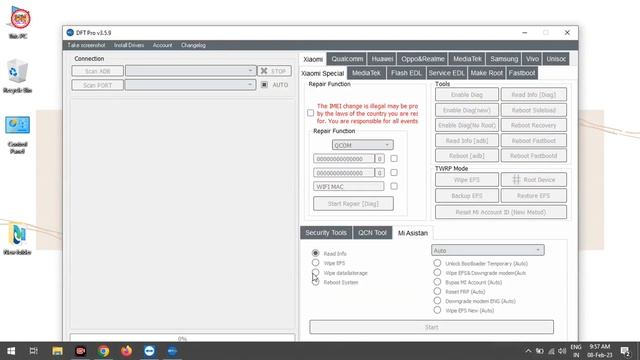The image size is (640, 360).
Task: Click the STOP button with X icon
Action: (x=274, y=71)
